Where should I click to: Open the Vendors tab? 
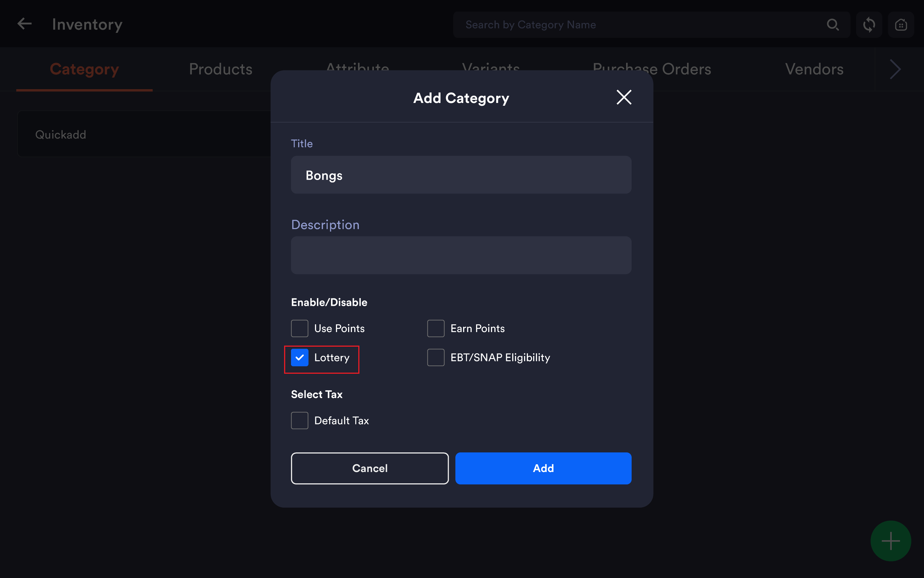pyautogui.click(x=814, y=69)
